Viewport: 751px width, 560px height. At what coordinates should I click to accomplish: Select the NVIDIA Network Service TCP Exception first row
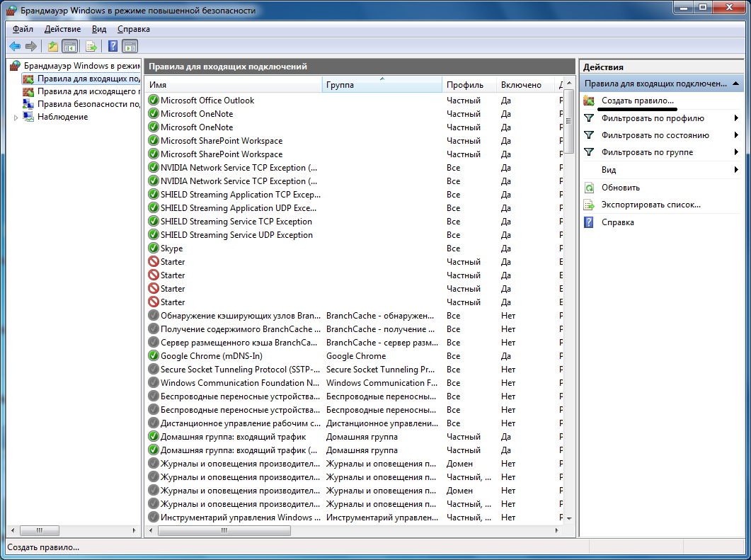pos(355,168)
